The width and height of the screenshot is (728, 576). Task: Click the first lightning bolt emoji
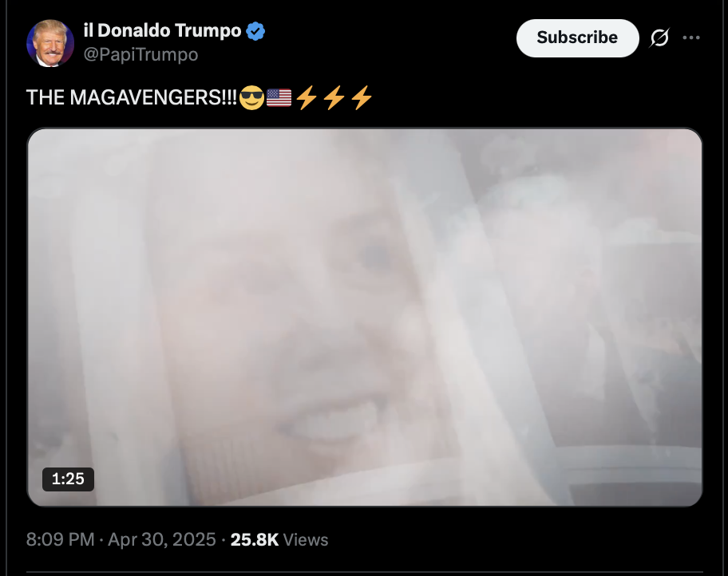tap(307, 97)
